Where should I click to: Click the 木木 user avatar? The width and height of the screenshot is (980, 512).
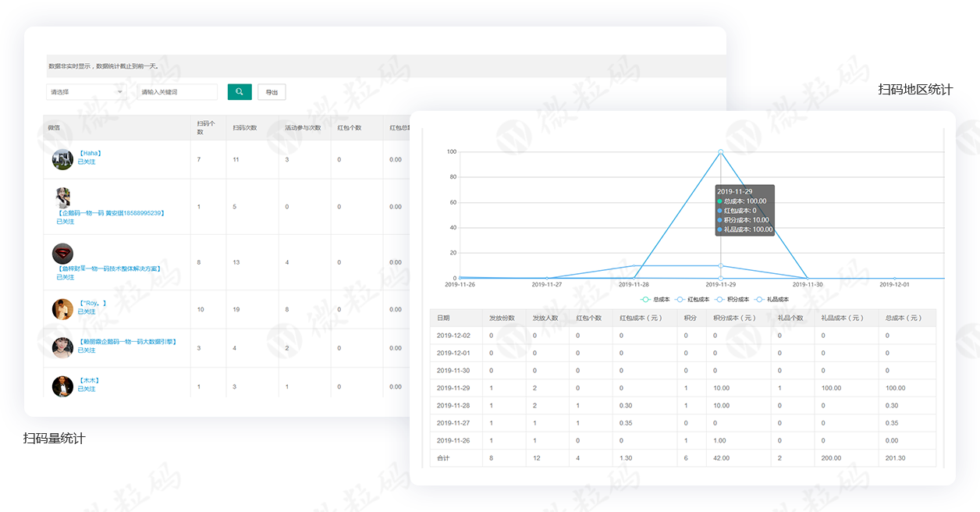point(62,386)
